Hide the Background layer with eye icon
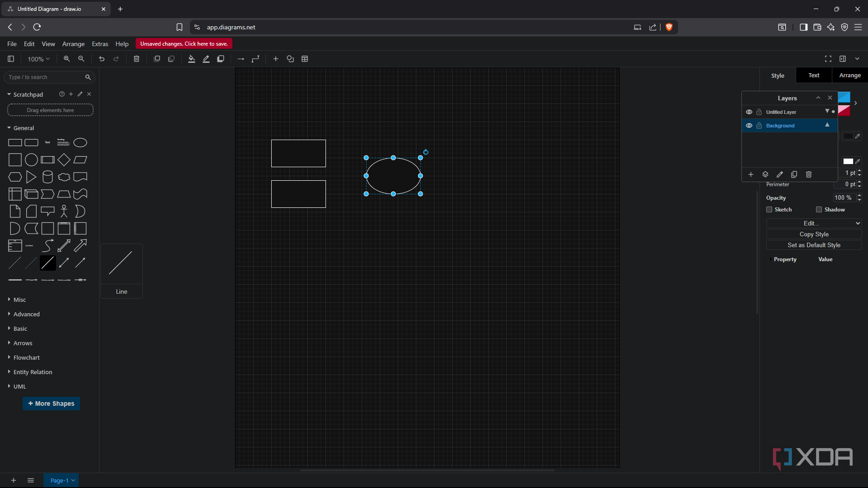The height and width of the screenshot is (488, 868). [749, 126]
